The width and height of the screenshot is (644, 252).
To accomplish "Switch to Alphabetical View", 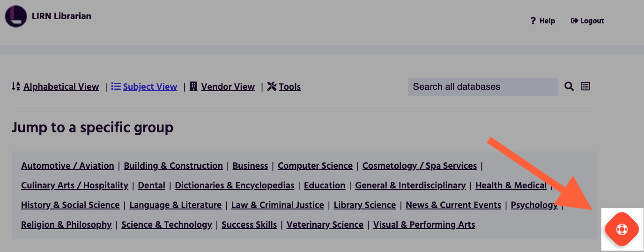I will pyautogui.click(x=61, y=87).
